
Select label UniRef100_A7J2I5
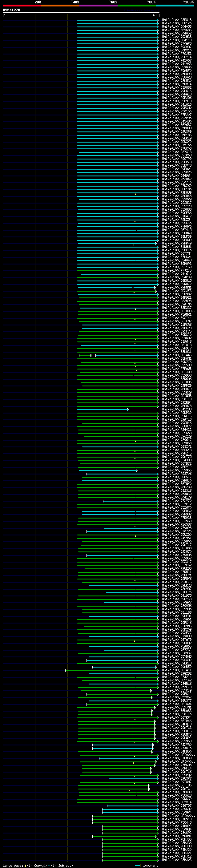click(177, 271)
